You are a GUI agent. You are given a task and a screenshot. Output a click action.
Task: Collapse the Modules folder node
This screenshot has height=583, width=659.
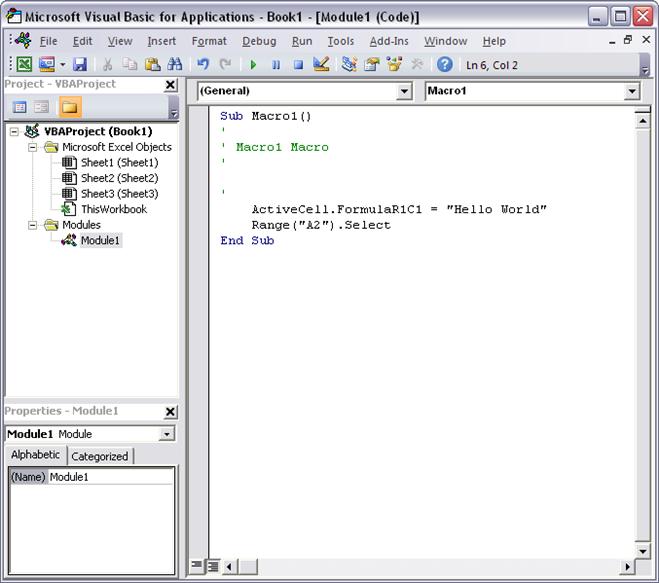click(32, 225)
